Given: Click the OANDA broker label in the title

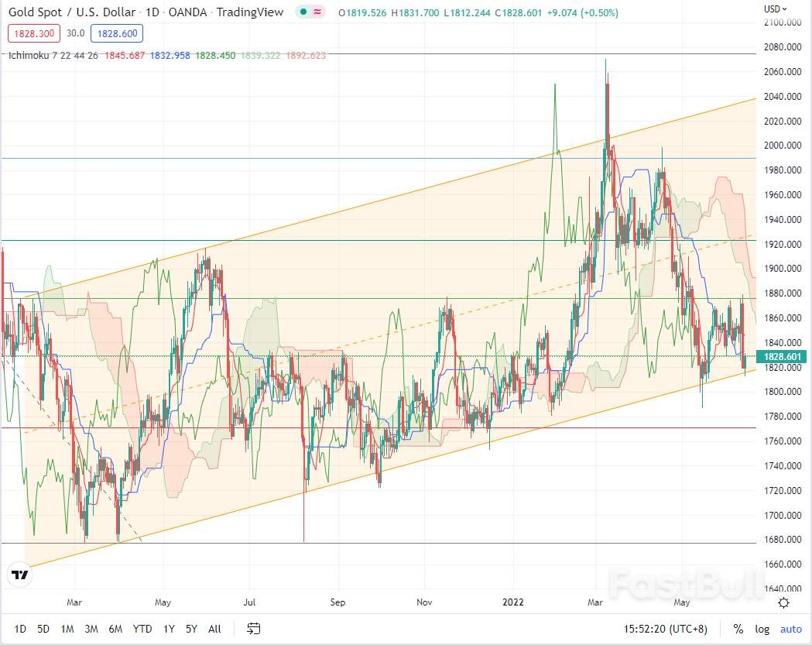Looking at the screenshot, I should (x=187, y=12).
